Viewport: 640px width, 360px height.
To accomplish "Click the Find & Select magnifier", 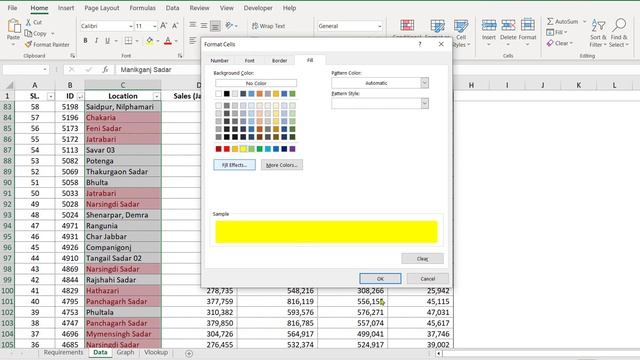I will (619, 26).
